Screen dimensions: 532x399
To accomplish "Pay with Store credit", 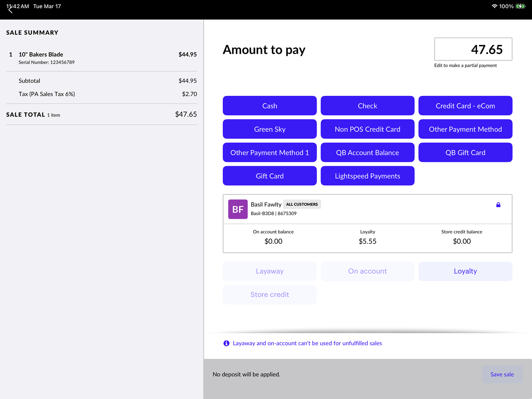I will 270,295.
